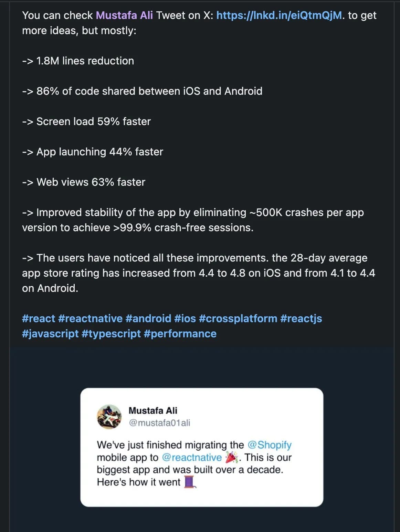Open the #crossplatform hashtag
The image size is (400, 532).
(x=238, y=318)
